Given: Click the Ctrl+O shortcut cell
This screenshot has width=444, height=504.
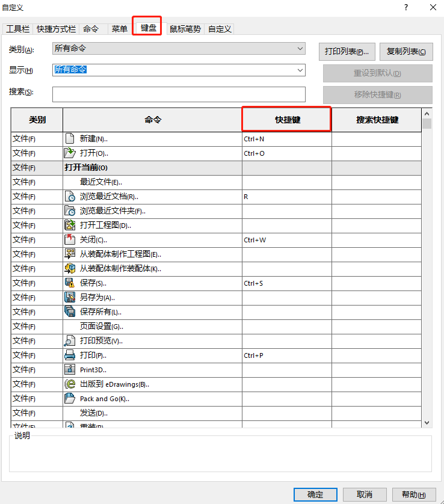Looking at the screenshot, I should pos(287,153).
